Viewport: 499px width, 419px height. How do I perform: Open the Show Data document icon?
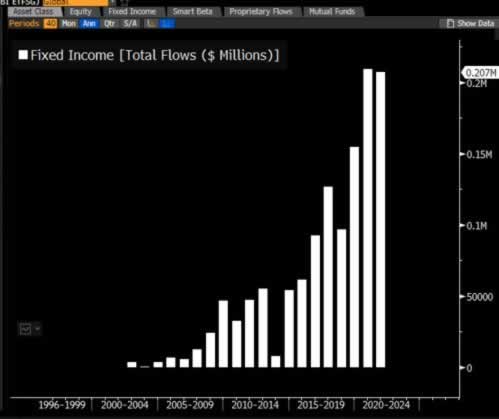(450, 23)
